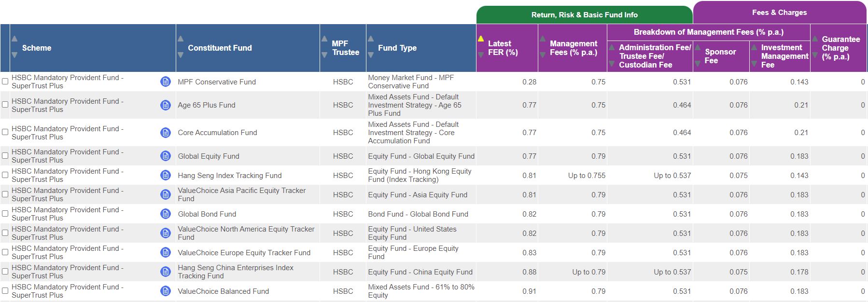868x302 pixels.
Task: Select 'Equity Fund - Asia Equity Fund' type
Action: pos(418,194)
